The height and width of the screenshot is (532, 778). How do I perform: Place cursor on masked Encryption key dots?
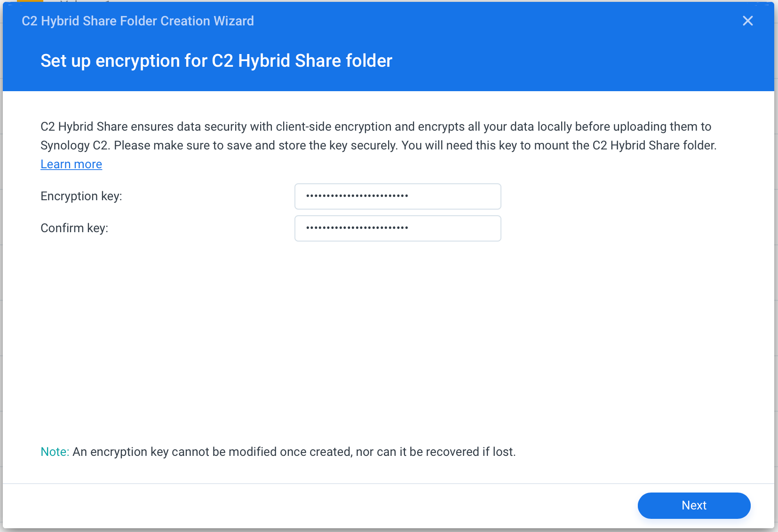click(x=357, y=196)
